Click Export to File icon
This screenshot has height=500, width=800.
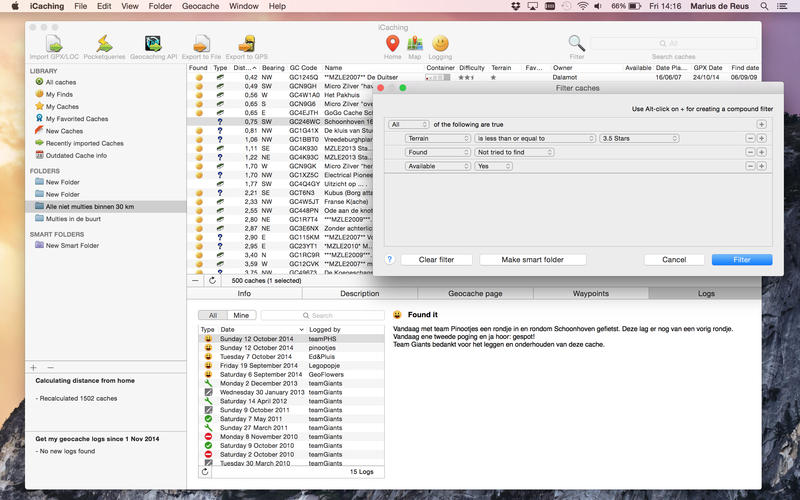click(202, 44)
